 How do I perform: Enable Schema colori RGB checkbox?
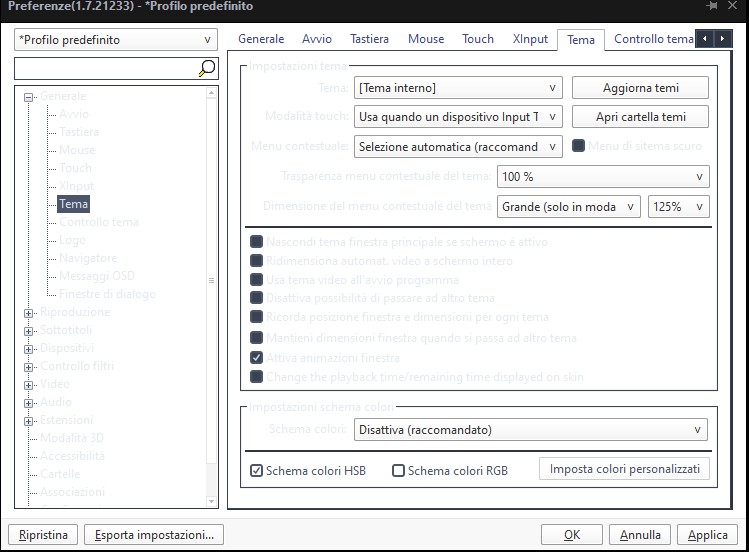(x=399, y=471)
